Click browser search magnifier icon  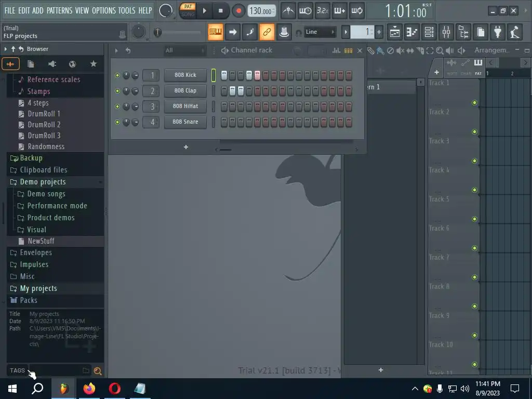(x=98, y=371)
